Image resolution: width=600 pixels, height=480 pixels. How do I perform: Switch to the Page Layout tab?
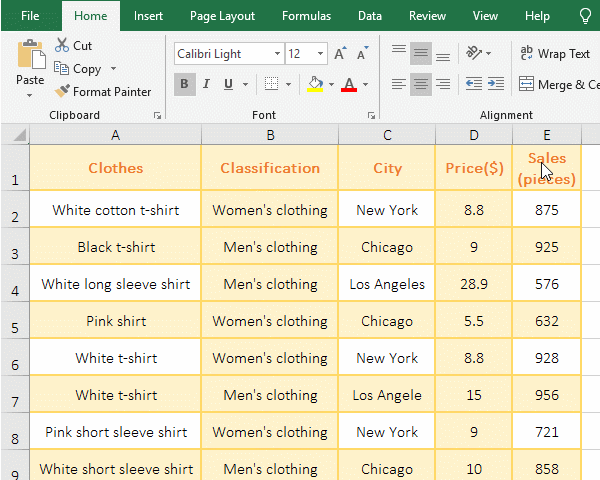(222, 16)
